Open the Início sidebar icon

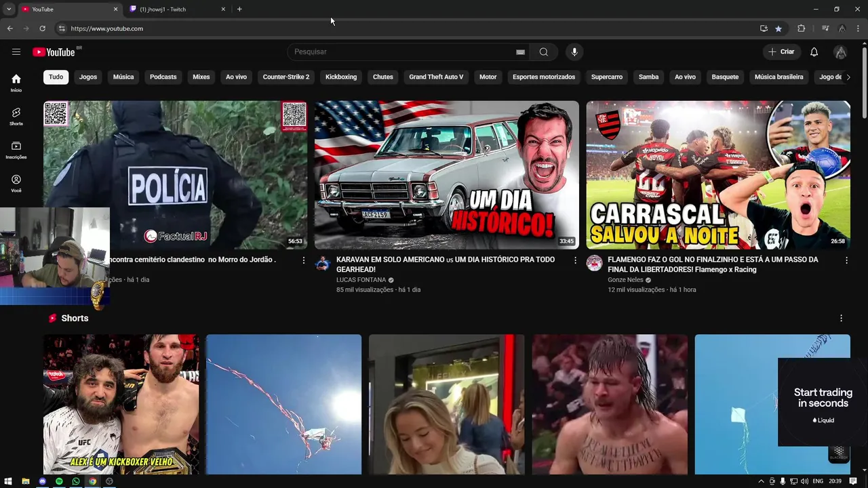pyautogui.click(x=16, y=83)
